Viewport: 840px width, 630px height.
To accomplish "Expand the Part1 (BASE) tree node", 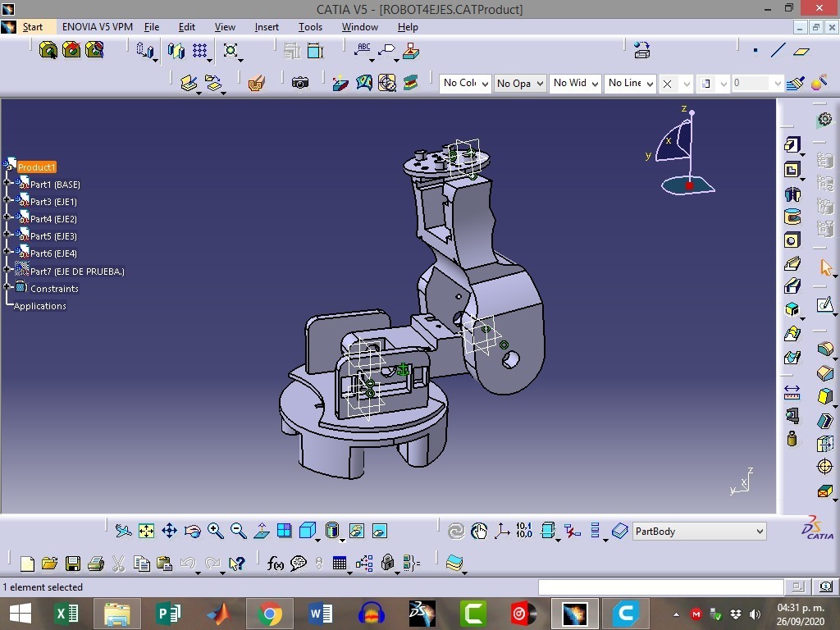I will pyautogui.click(x=7, y=184).
